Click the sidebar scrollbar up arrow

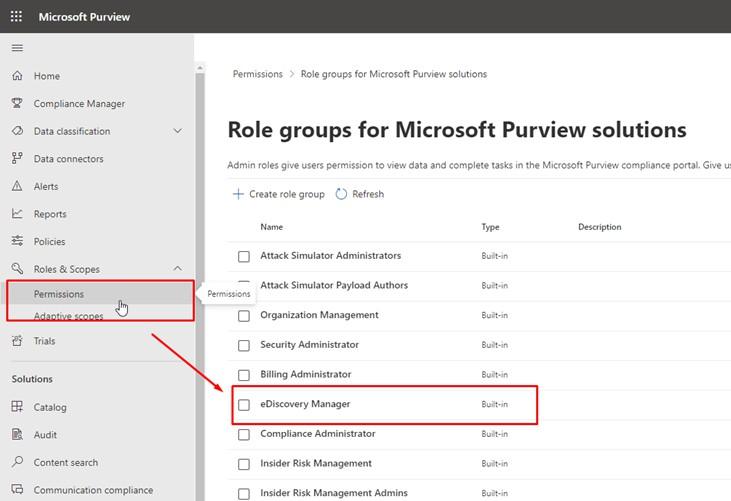(200, 68)
